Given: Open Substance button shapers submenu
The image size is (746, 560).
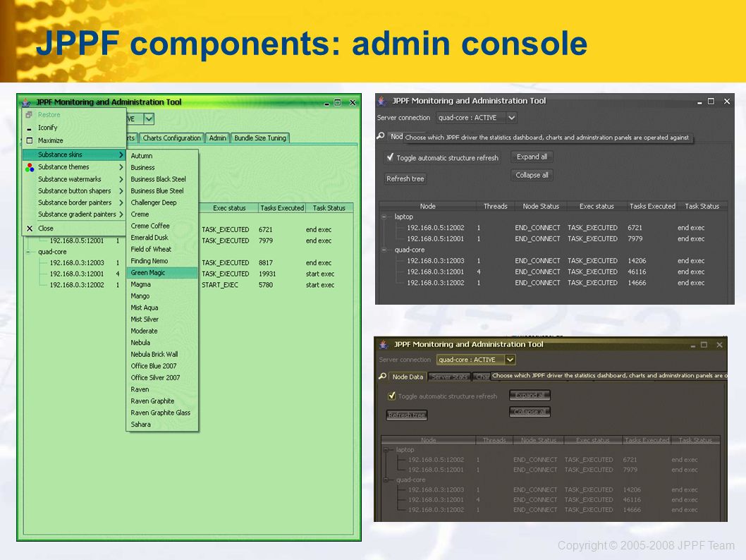Looking at the screenshot, I should point(74,191).
